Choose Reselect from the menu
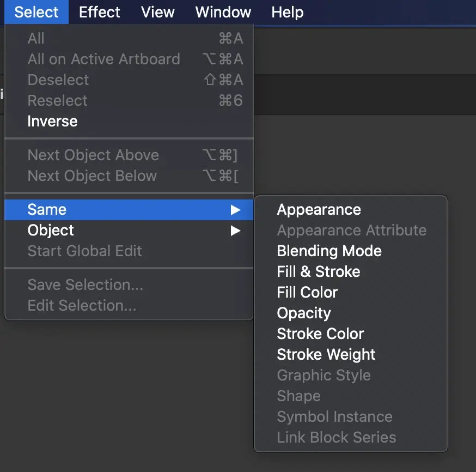Image resolution: width=476 pixels, height=472 pixels. tap(57, 100)
